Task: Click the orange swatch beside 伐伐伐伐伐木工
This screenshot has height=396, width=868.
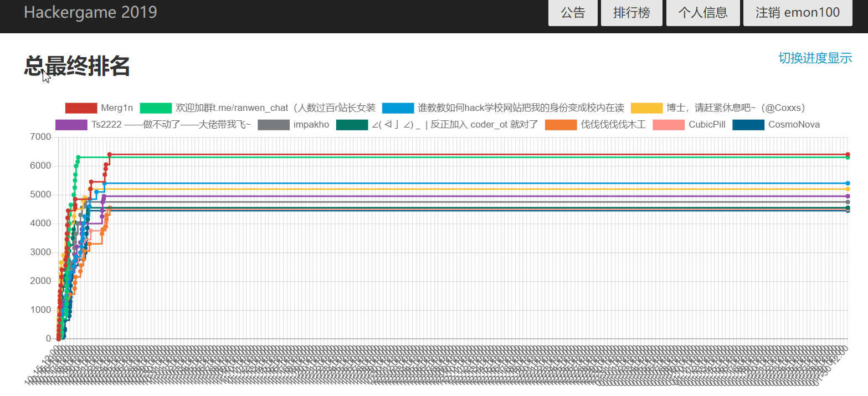Action: (561, 124)
